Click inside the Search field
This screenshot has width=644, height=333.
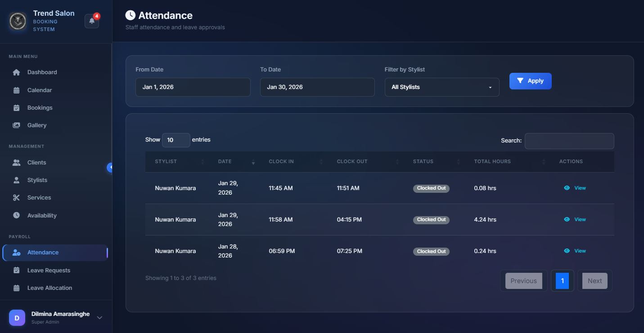[x=569, y=141]
